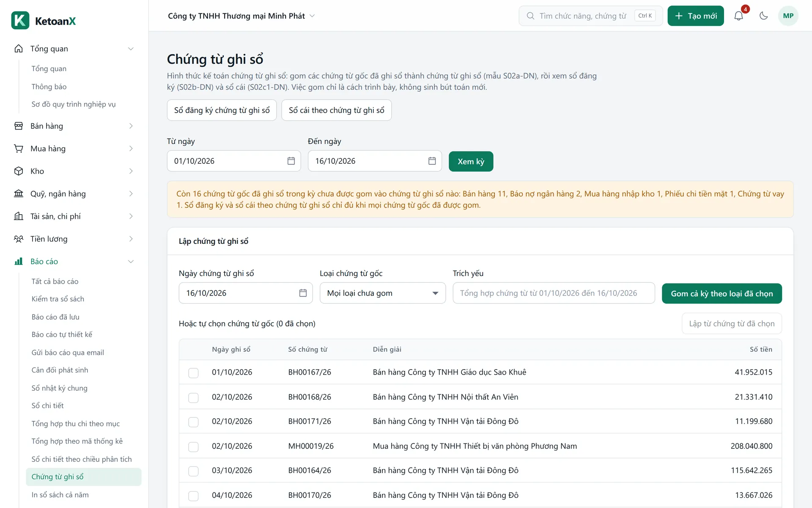Open the MP user avatar menu
This screenshot has width=812, height=508.
click(x=788, y=16)
